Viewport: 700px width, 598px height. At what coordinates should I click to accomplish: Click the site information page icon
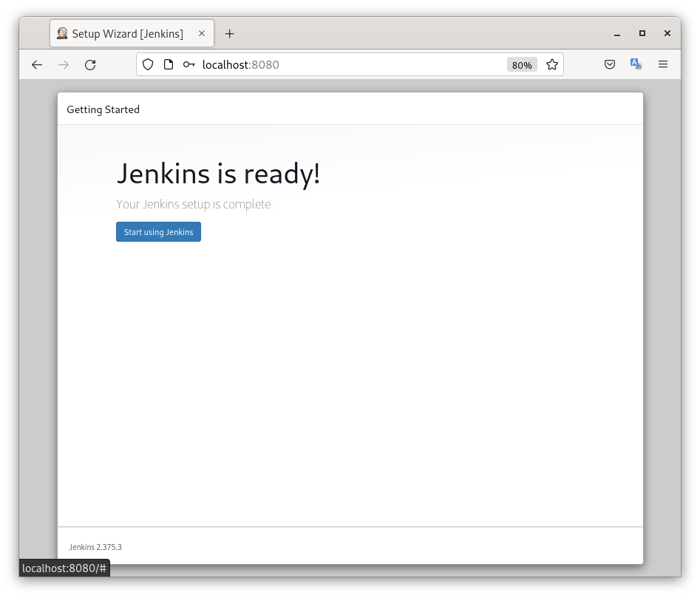(x=169, y=65)
